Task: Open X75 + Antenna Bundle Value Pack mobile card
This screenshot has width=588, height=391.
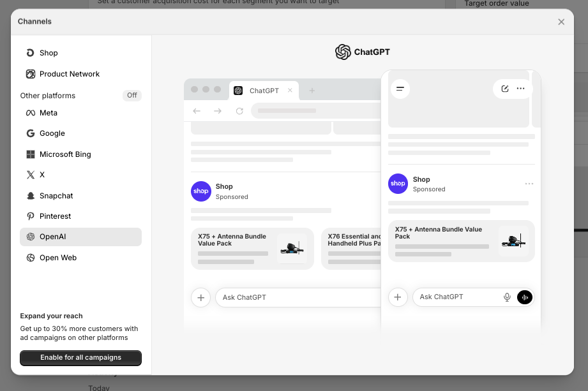Action: 461,241
